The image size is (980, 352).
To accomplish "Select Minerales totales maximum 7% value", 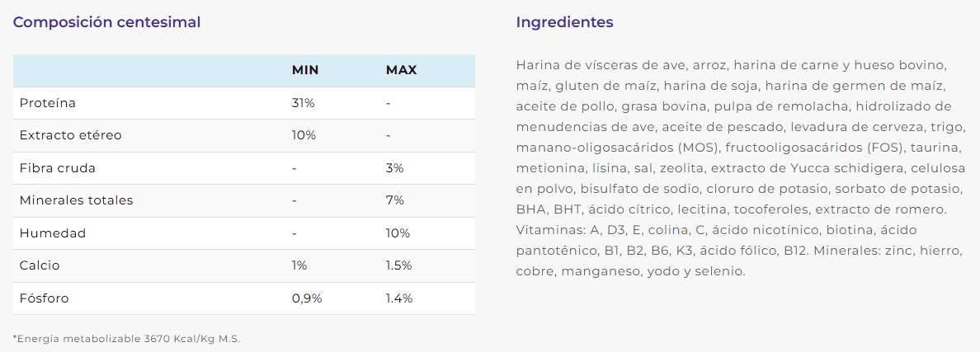I will point(394,200).
